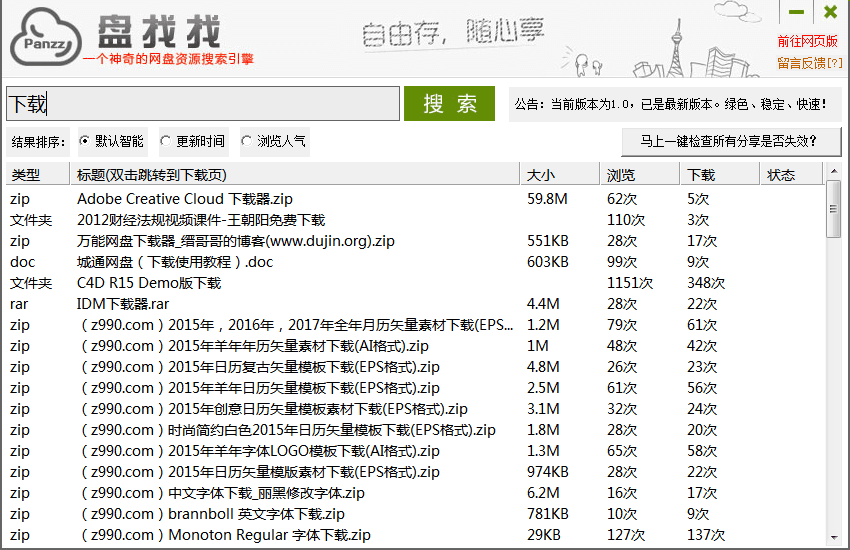Screen dimensions: 850x550
Task: Select row Monoton Regular 字体下载.zip
Action: pos(415,535)
